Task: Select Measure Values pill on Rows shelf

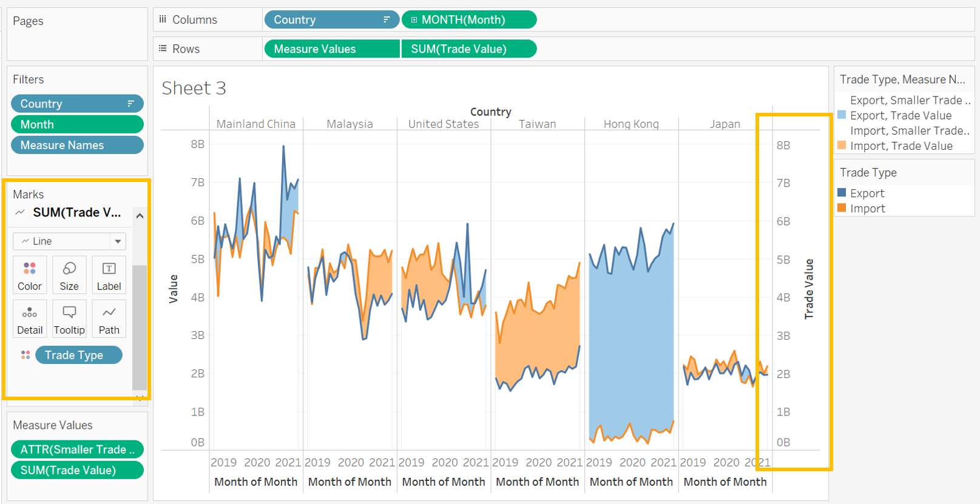Action: click(331, 49)
